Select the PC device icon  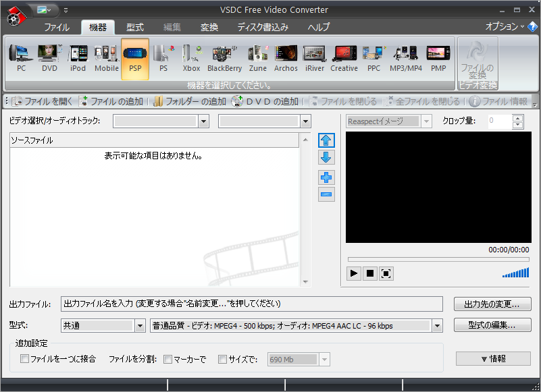point(21,59)
